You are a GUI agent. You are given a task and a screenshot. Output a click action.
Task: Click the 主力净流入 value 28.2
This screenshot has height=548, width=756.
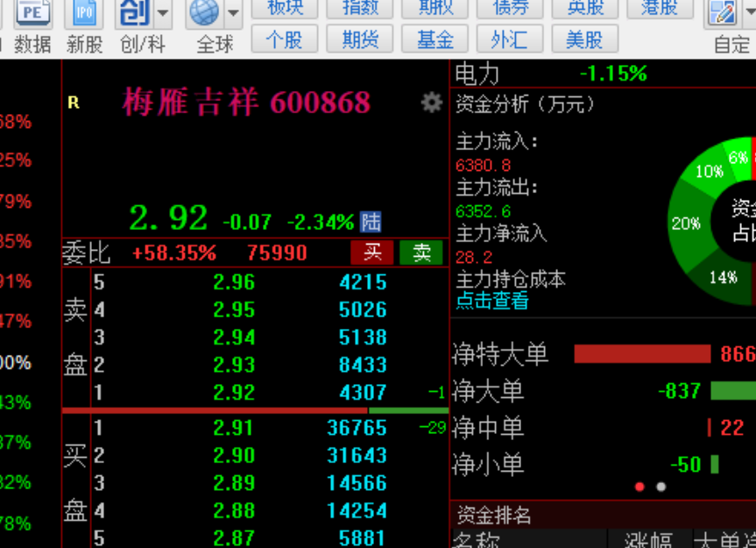(474, 257)
